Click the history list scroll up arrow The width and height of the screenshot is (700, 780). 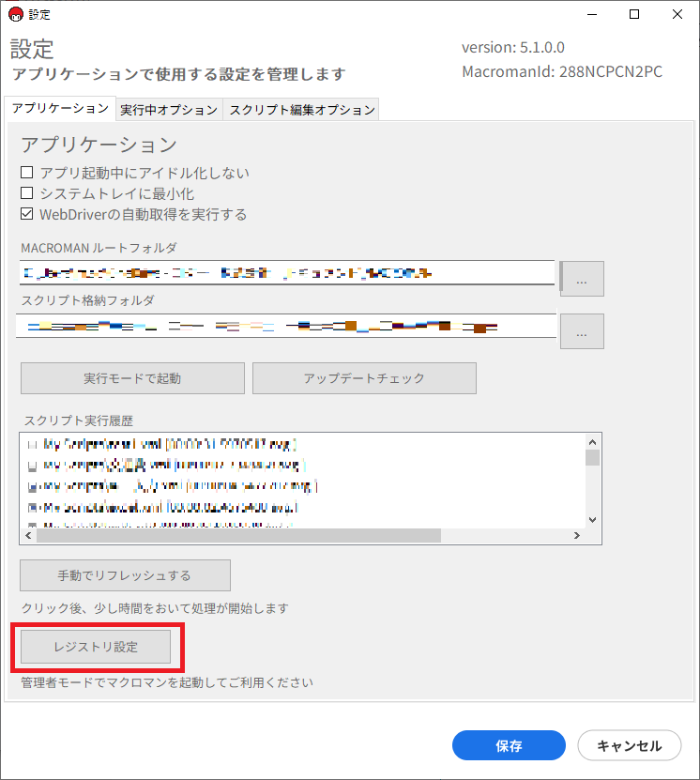592,442
